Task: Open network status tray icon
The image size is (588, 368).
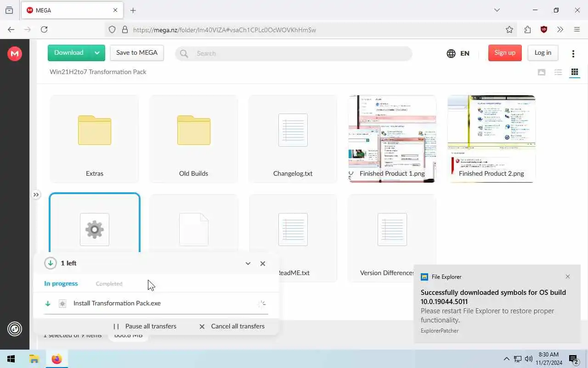Action: [518, 359]
